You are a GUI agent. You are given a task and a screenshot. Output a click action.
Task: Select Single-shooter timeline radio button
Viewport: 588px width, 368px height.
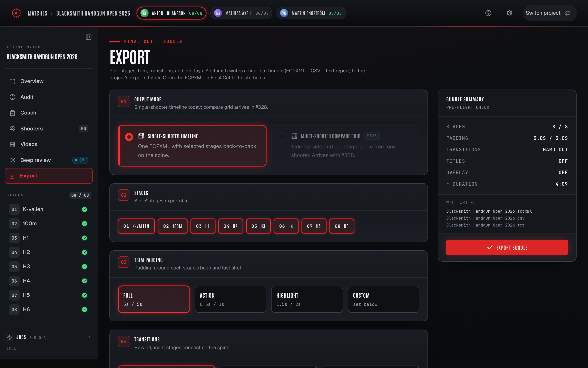pos(129,137)
